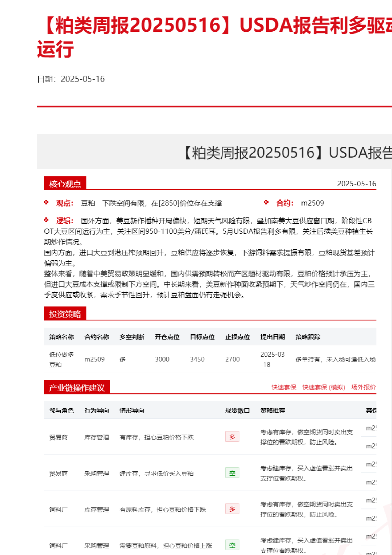Image resolution: width=392 pixels, height=555 pixels.
Task: Click the 策略名称 column header
Action: click(61, 337)
